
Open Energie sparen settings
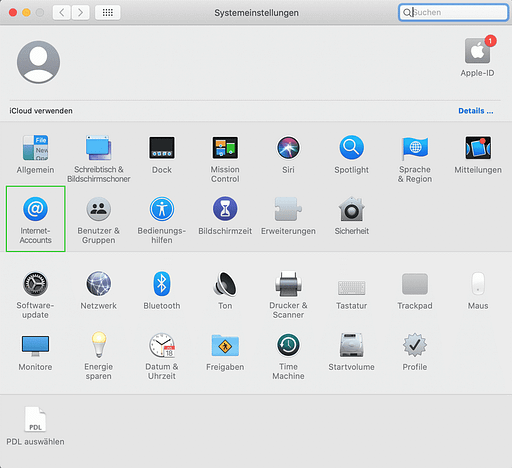[x=98, y=356]
